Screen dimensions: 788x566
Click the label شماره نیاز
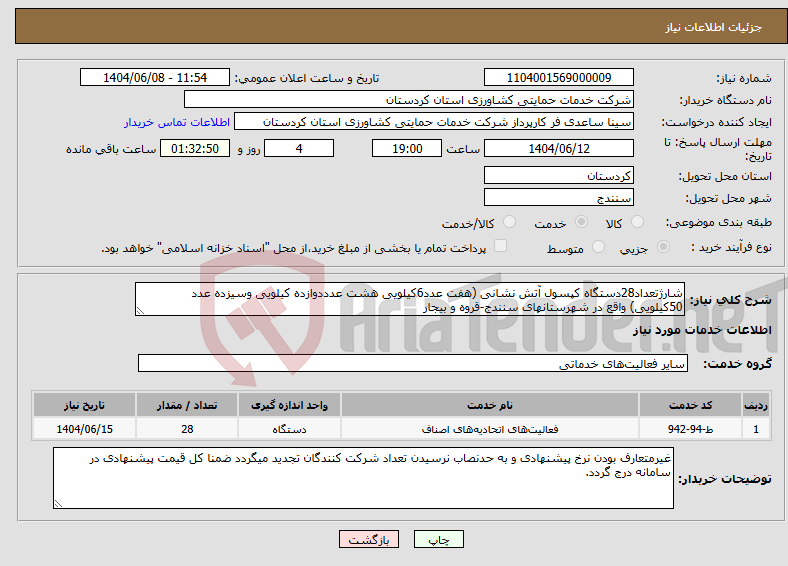744,78
